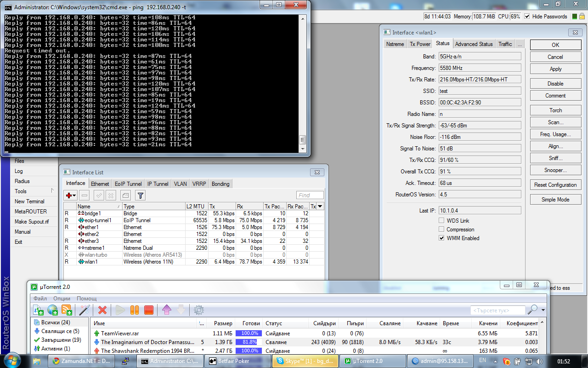Open the comment icon in Interface List toolbar
The height and width of the screenshot is (368, 588).
[125, 195]
